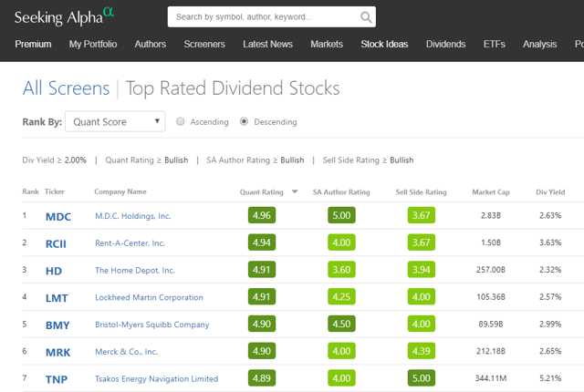Open the ETFs menu
Screen dimensions: 584x392
click(495, 44)
